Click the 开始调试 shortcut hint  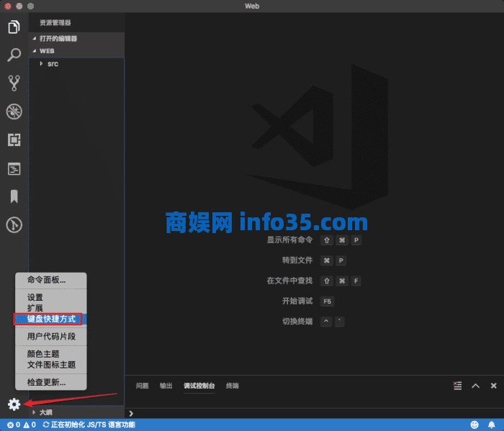(297, 301)
